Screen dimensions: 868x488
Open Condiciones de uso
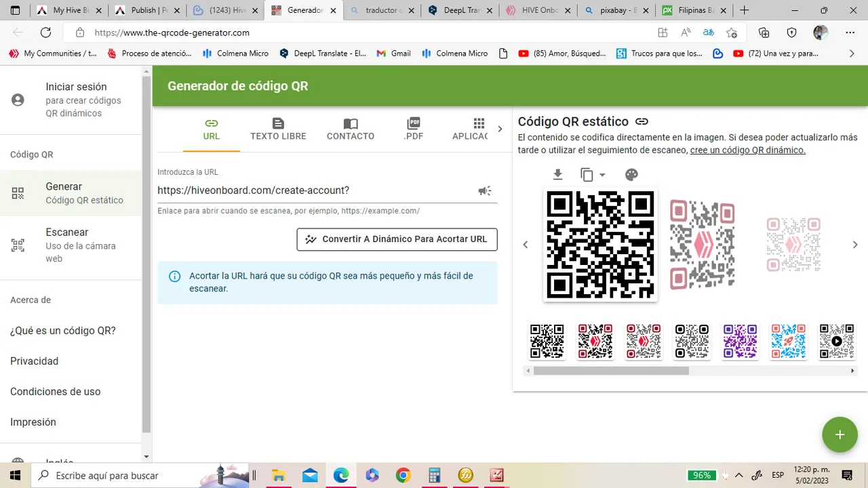(x=56, y=392)
